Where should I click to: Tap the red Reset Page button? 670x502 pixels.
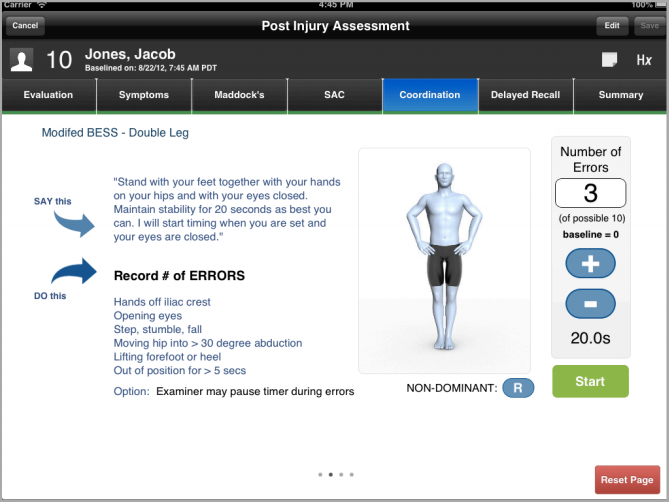[627, 480]
